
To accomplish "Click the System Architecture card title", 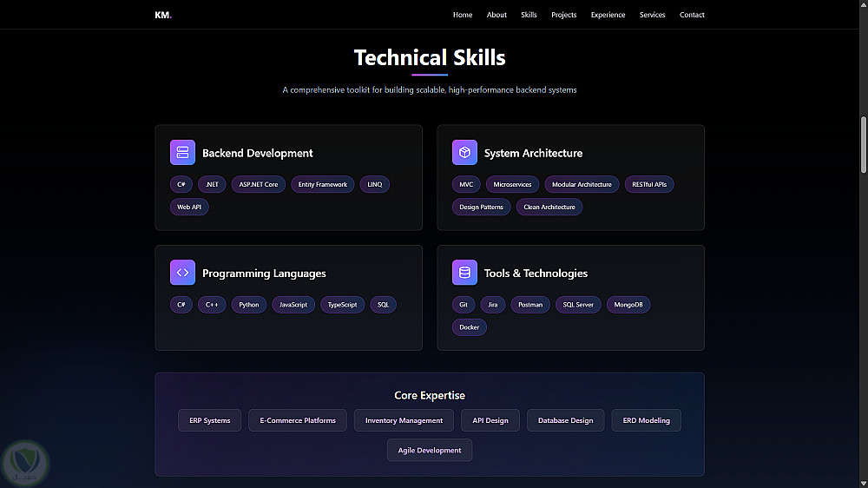I will (x=533, y=153).
